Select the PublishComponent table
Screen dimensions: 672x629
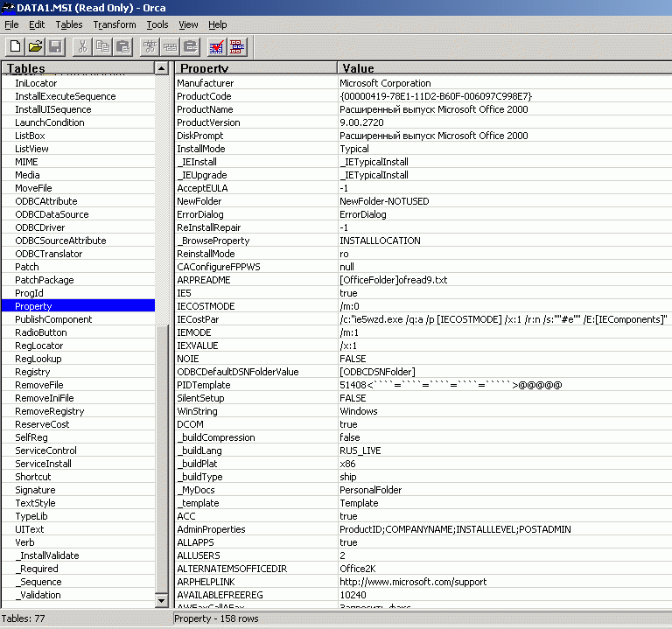tap(53, 319)
